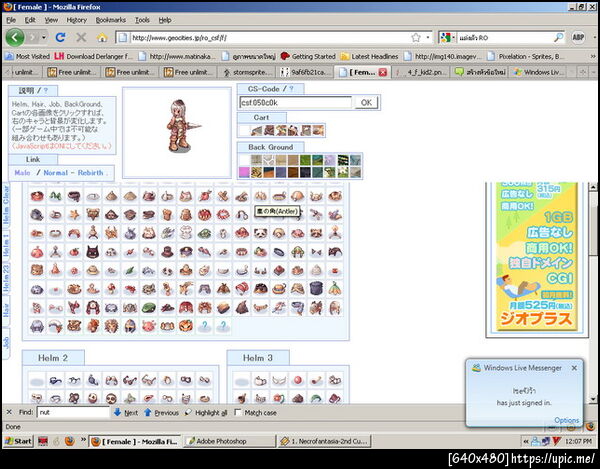This screenshot has height=469, width=600.
Task: Choose the bright green grass background swatch
Action: [x=305, y=160]
